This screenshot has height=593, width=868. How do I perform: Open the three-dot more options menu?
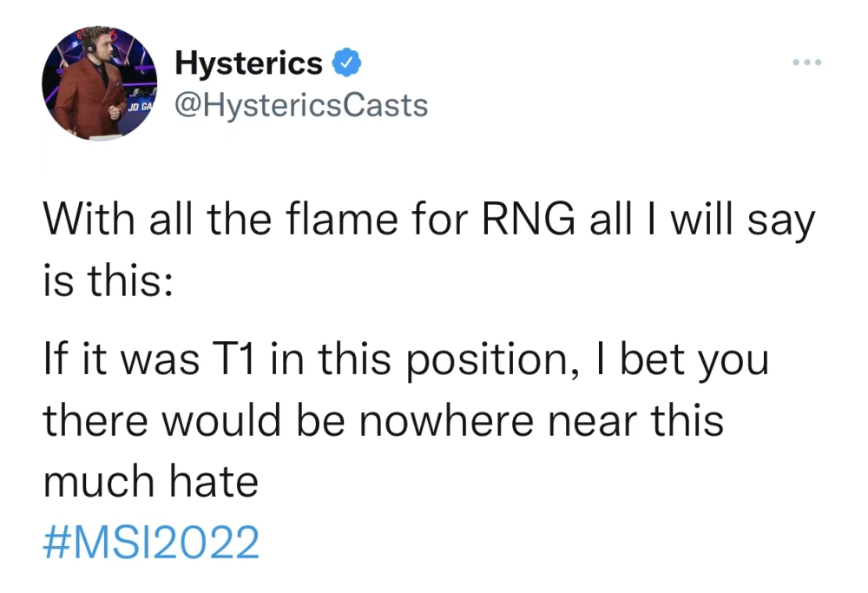pos(806,63)
